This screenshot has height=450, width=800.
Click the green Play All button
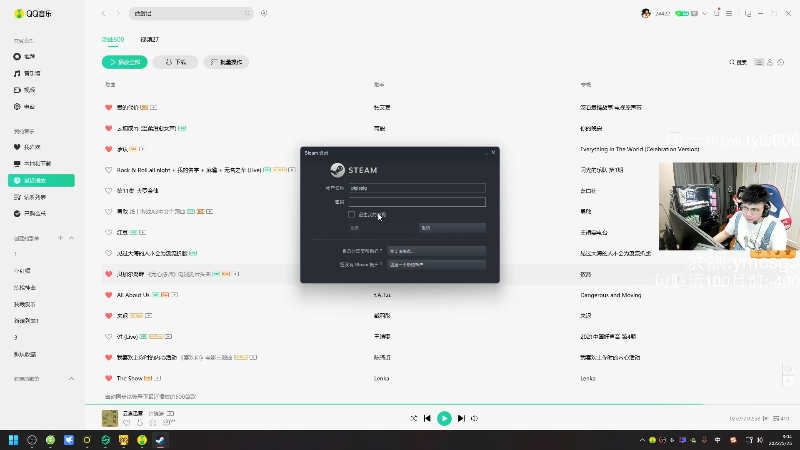tap(124, 62)
